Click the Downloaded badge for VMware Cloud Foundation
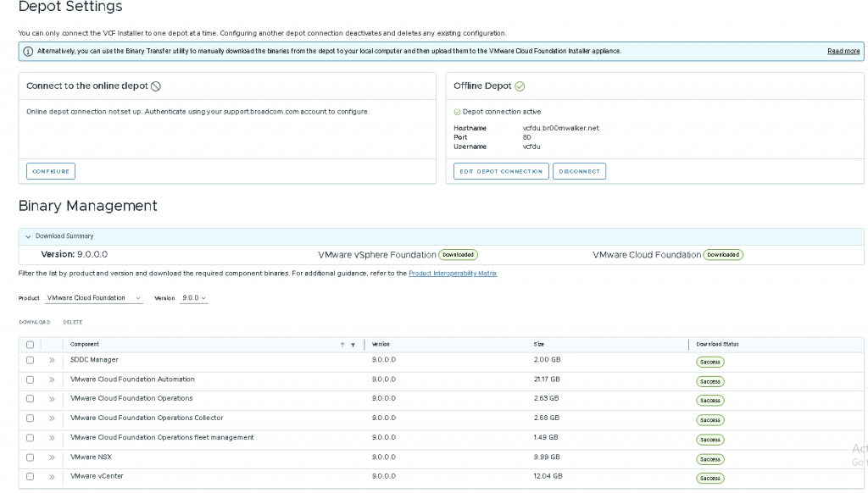Screen dimensions: 868x493 coord(723,255)
